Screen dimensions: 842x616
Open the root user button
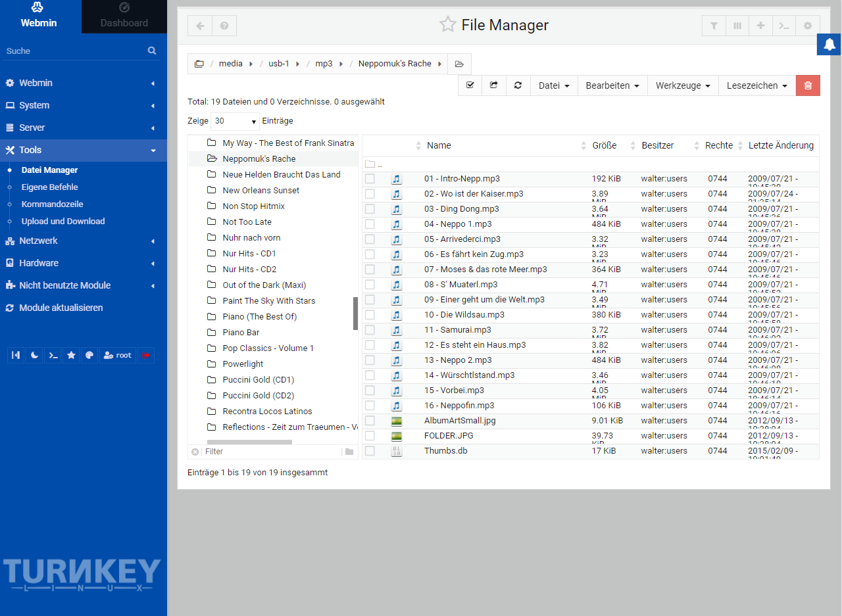pyautogui.click(x=118, y=355)
